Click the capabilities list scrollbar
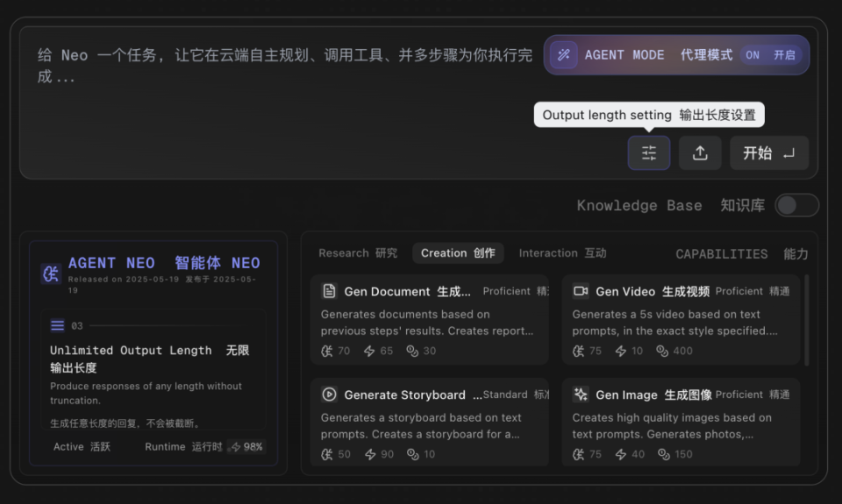Image resolution: width=842 pixels, height=504 pixels. pos(807,320)
